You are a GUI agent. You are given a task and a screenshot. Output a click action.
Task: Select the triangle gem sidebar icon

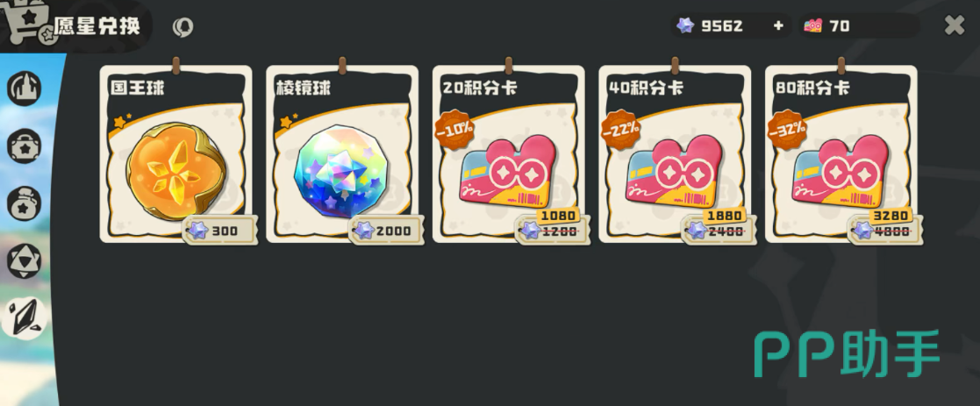click(25, 261)
